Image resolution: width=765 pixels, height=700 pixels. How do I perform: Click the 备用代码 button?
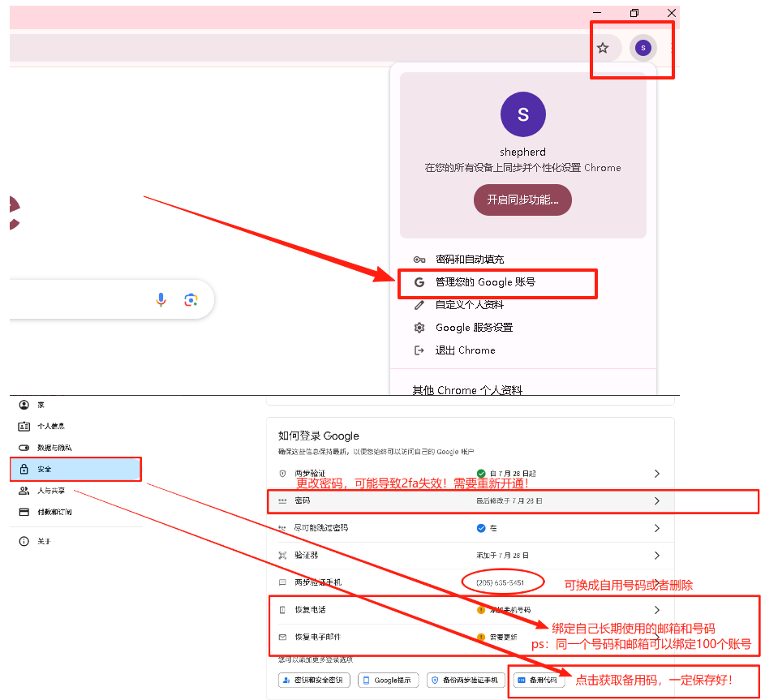coord(536,681)
